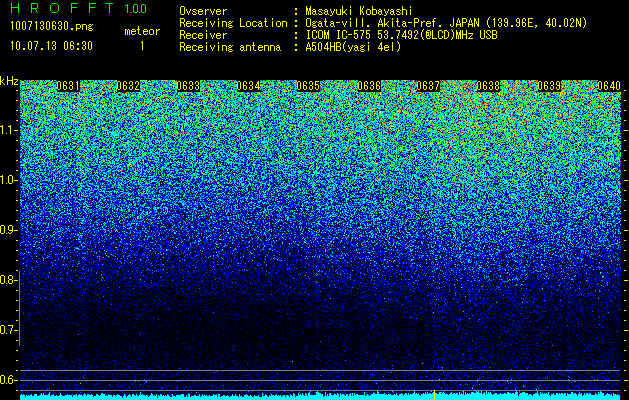This screenshot has width=629, height=400.
Task: Click the Ogata-vill. Akita-Pref. JAPAN location text
Action: point(446,23)
